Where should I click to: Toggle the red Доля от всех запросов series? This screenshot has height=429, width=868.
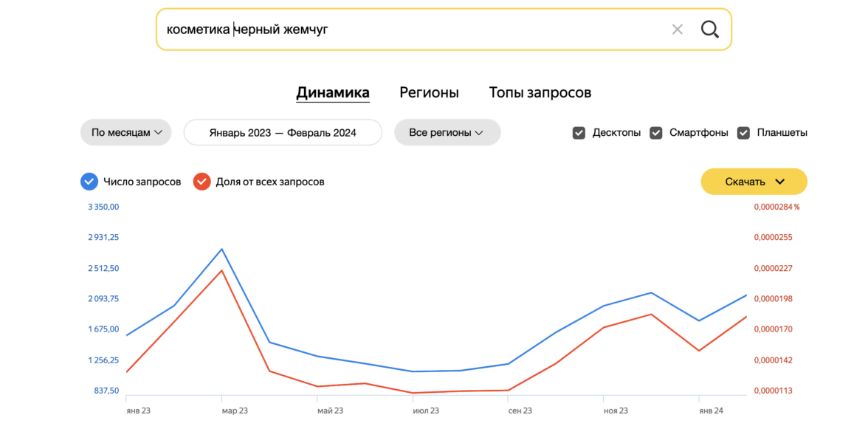pyautogui.click(x=201, y=182)
